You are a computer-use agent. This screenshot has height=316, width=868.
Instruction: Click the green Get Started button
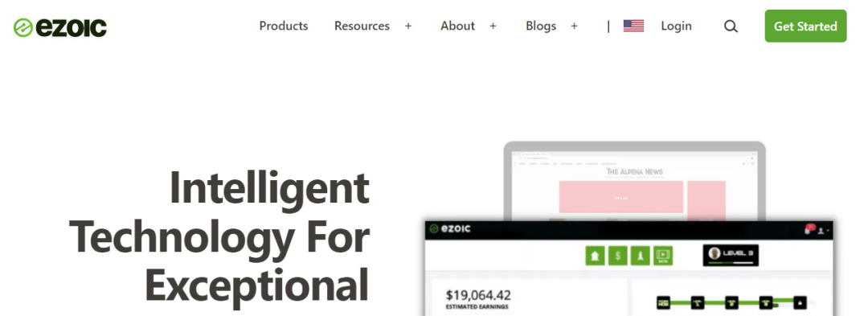click(805, 26)
